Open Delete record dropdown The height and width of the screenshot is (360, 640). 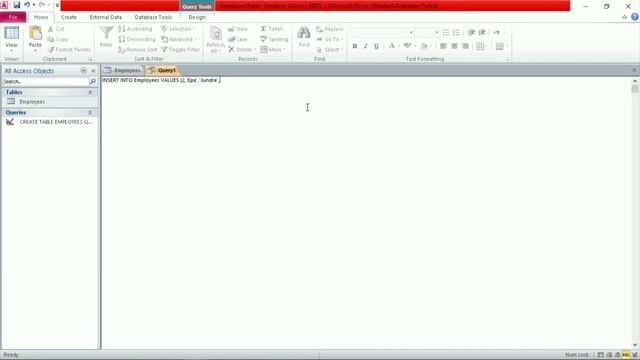(242, 49)
